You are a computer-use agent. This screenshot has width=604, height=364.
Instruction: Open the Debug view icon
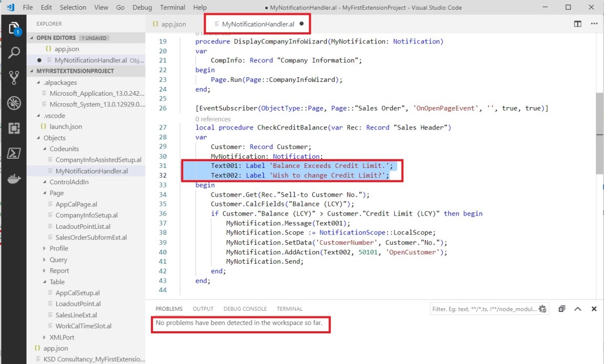(14, 103)
